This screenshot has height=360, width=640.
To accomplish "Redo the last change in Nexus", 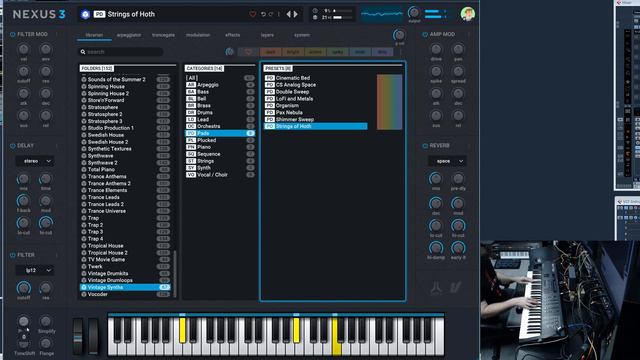I will point(271,14).
